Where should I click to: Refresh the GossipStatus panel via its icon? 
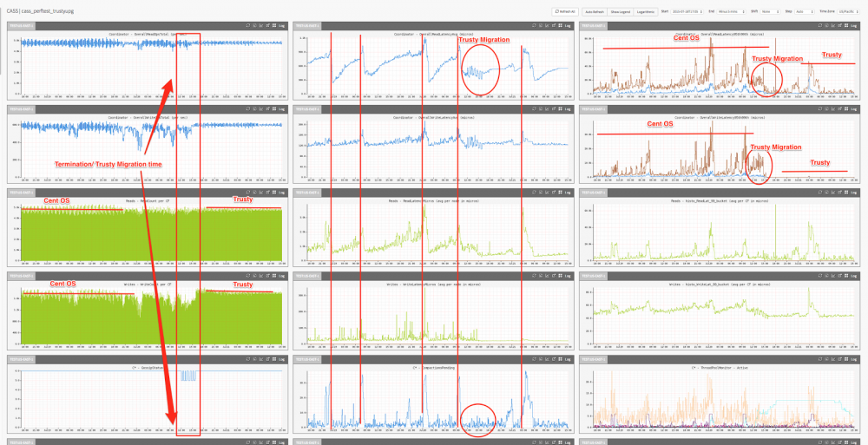tap(247, 358)
